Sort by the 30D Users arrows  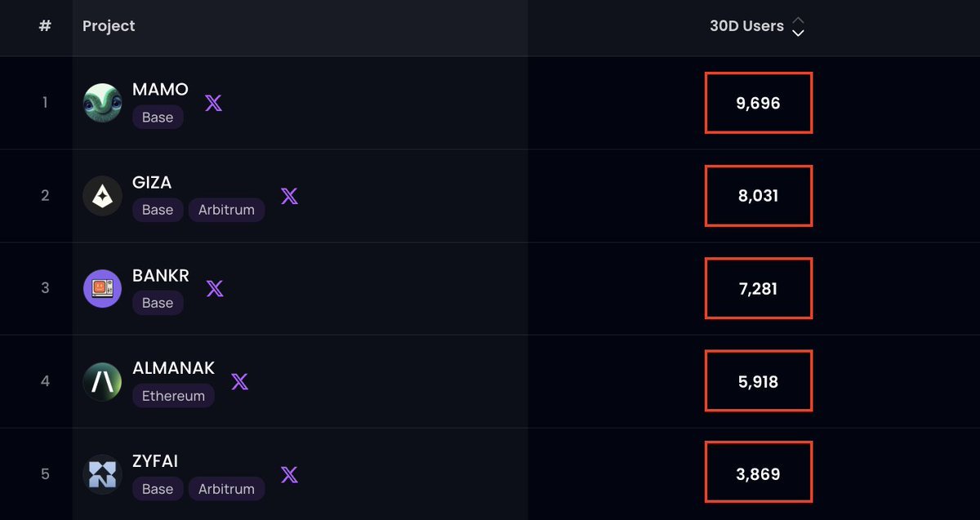click(799, 27)
